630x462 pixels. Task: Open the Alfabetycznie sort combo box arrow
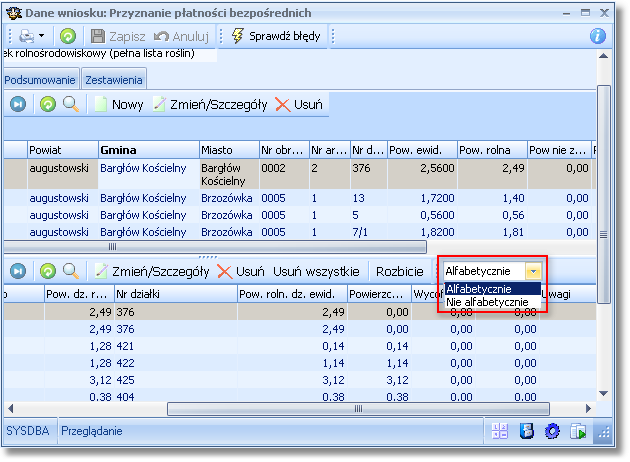tap(534, 271)
